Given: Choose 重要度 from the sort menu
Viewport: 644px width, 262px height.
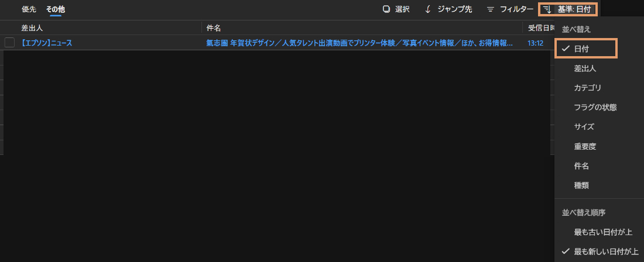Looking at the screenshot, I should (x=585, y=146).
